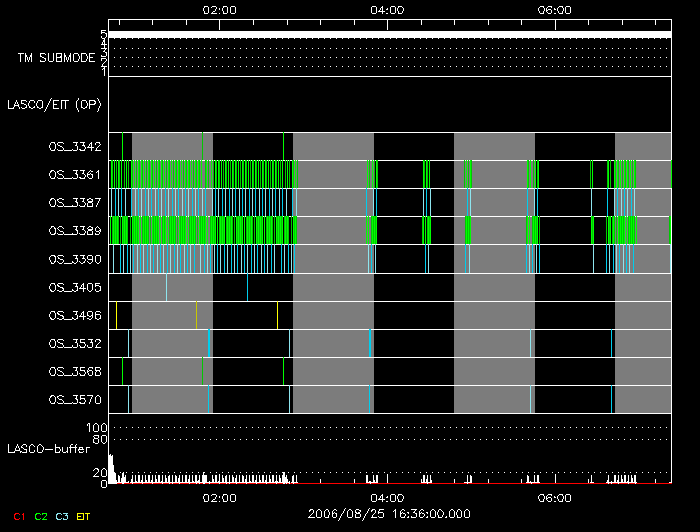Viewport: 700px width, 532px height.
Task: Click the 80 tick on buffer axis
Action: coord(100,440)
